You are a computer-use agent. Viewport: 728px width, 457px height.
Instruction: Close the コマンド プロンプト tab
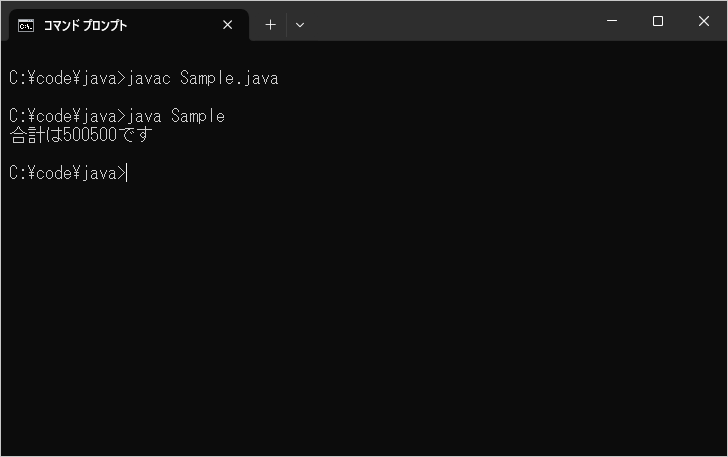point(228,25)
